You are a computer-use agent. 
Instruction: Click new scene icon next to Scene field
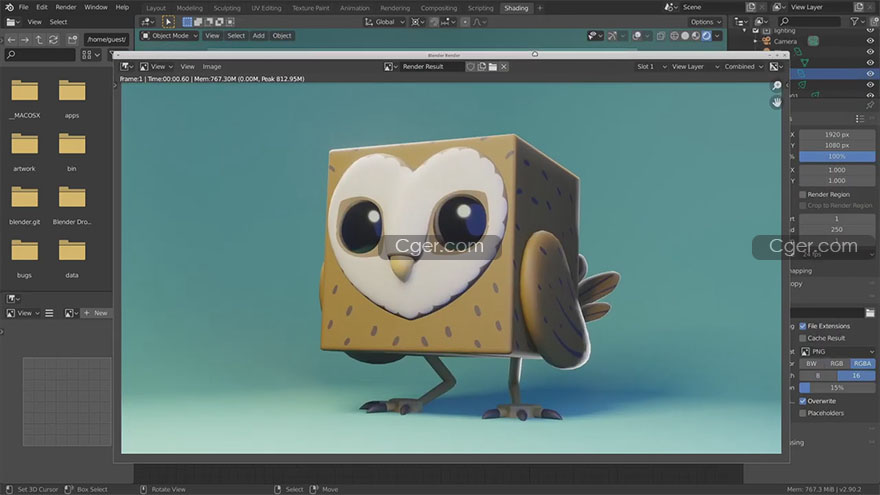tap(751, 7)
